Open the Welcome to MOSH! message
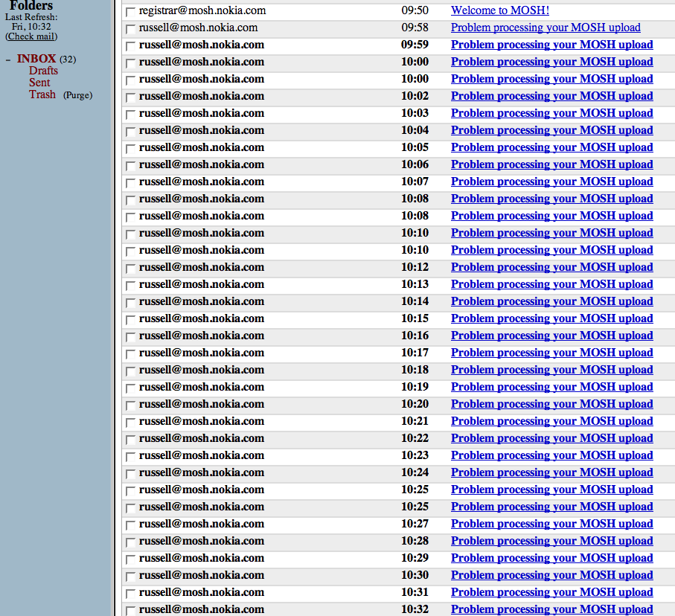The height and width of the screenshot is (616, 675). (x=500, y=10)
